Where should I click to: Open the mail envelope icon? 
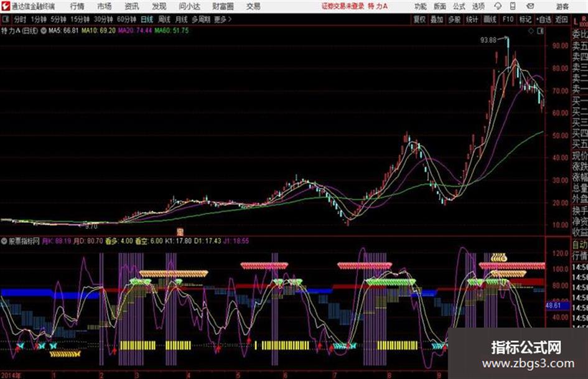coord(530,6)
